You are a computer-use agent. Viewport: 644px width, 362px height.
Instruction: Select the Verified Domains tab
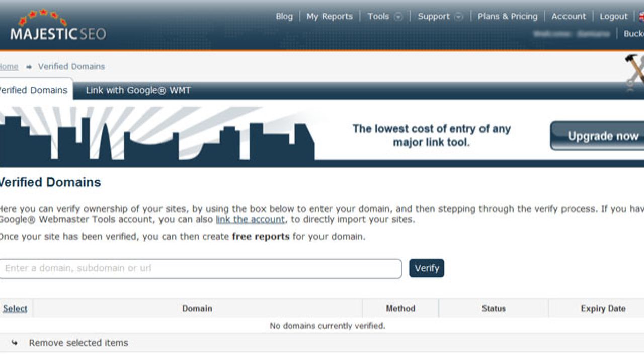(33, 90)
